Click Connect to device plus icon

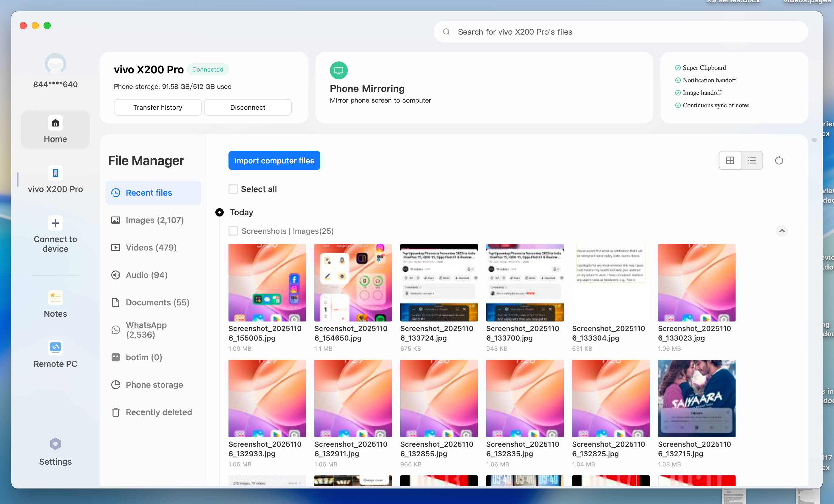pos(55,223)
